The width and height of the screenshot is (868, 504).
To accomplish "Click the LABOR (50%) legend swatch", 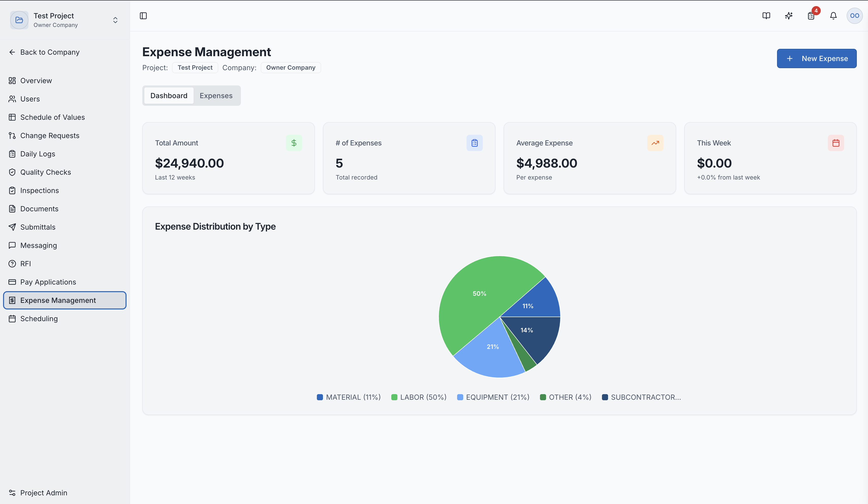I will click(x=394, y=397).
